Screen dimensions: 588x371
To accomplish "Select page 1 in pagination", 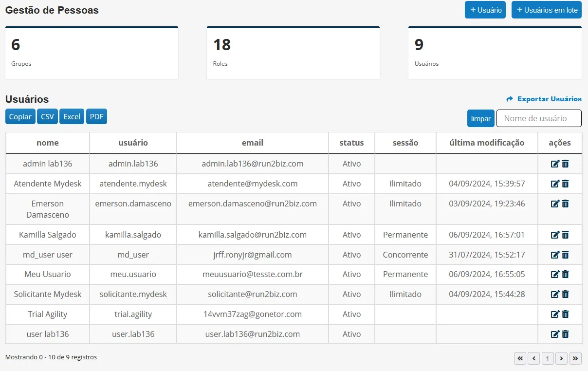I will [x=548, y=358].
